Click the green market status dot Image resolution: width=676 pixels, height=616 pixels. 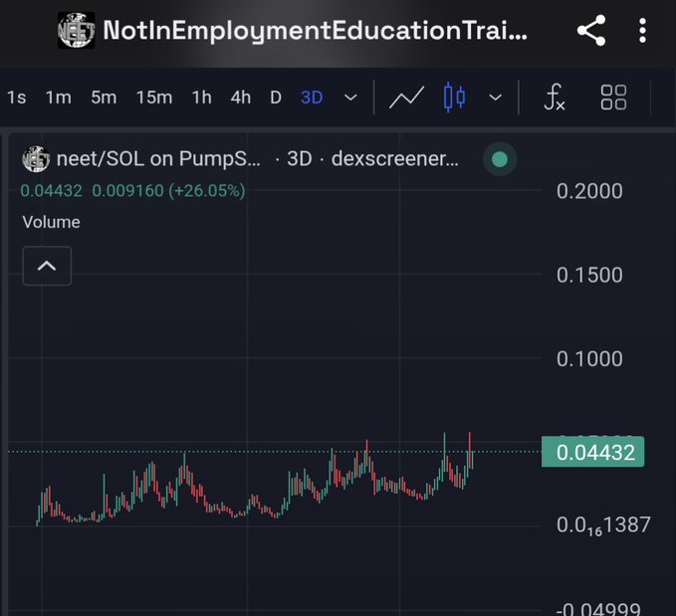click(500, 159)
